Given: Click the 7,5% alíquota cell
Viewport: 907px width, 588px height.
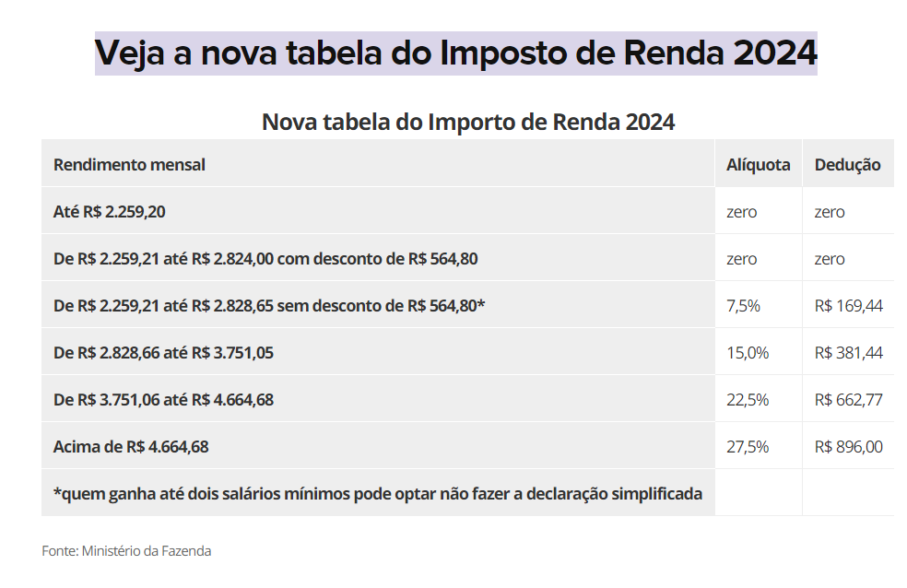Looking at the screenshot, I should tap(743, 306).
